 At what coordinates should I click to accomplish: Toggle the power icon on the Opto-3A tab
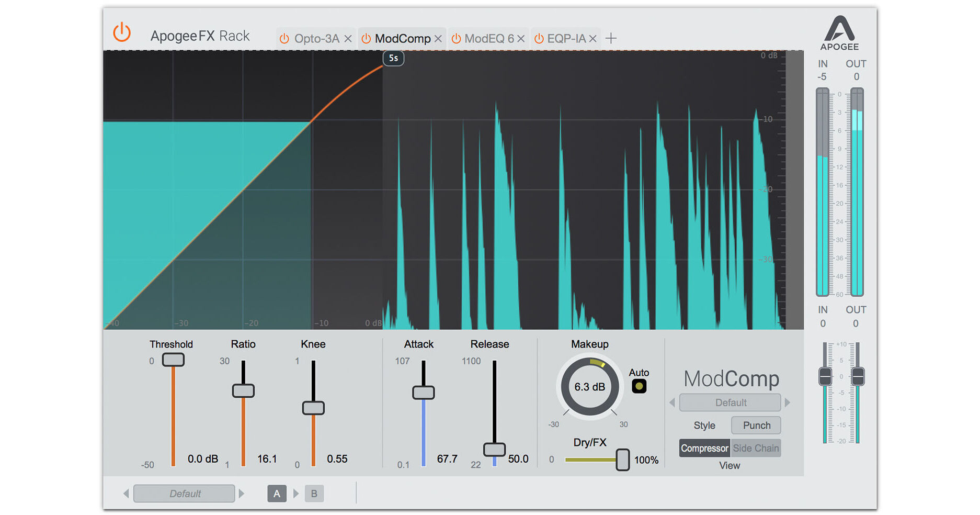(284, 38)
